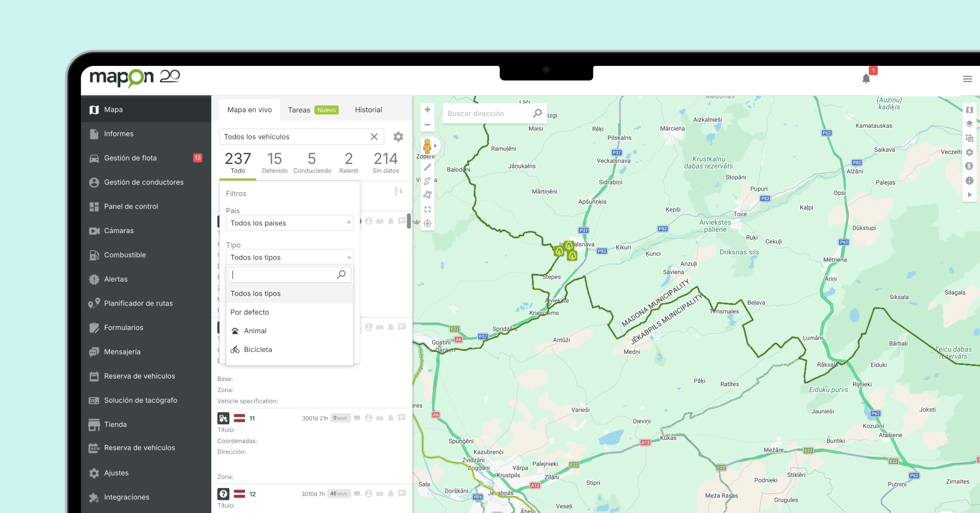
Task: Click green vehicle cluster marker on map
Action: (x=567, y=251)
